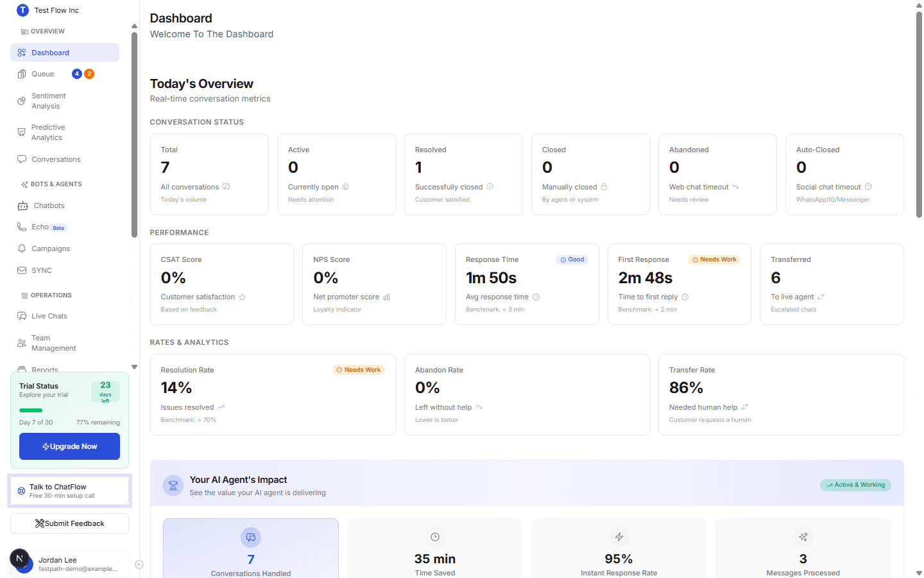Image resolution: width=924 pixels, height=578 pixels.
Task: Click the 'BOTS & AGENTS' section header
Action: (56, 184)
